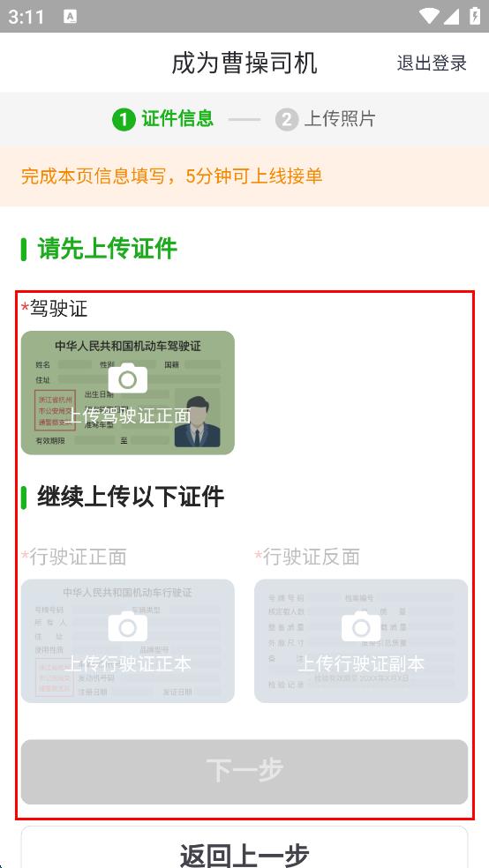
Task: Tap the 上传行驶证正本 upload text
Action: point(128,663)
